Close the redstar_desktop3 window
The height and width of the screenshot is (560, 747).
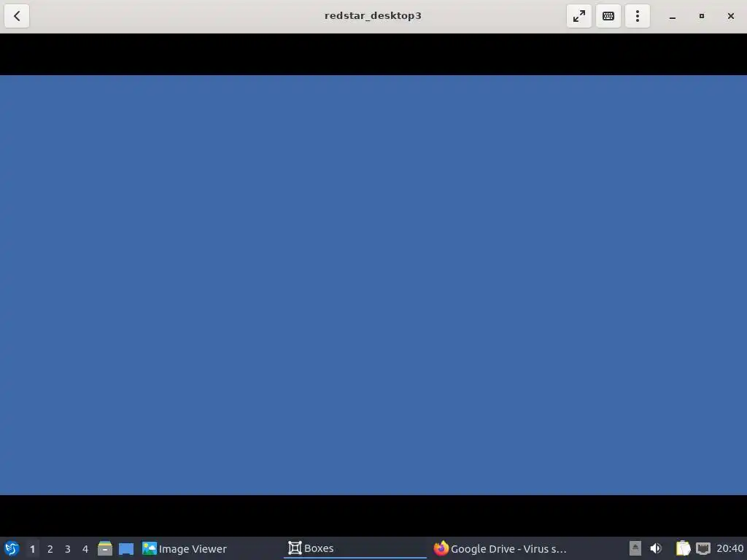click(730, 16)
